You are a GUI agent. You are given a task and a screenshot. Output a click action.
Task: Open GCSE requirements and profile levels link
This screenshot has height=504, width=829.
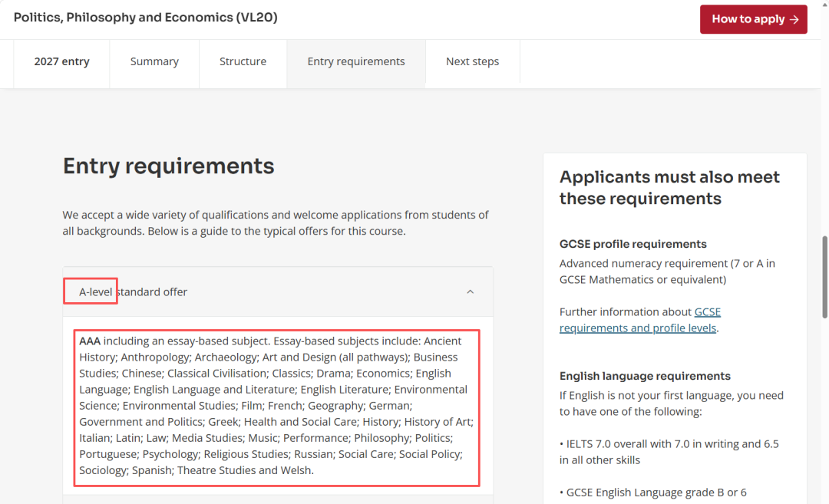pos(639,320)
